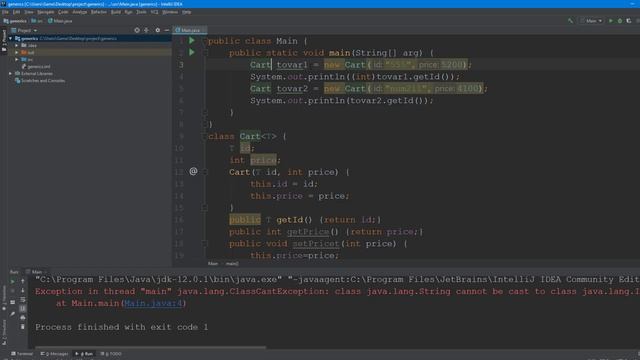Screen dimensions: 640x360
Task: Select Scratches and Consoles in Project tree
Action: [x=40, y=80]
